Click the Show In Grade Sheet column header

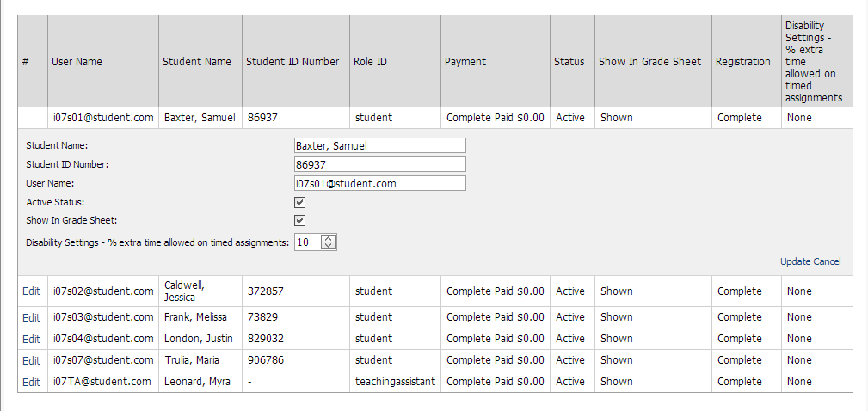coord(649,62)
